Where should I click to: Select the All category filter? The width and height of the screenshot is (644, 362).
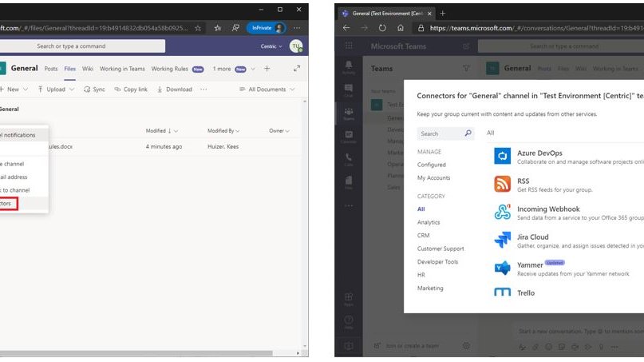(421, 209)
